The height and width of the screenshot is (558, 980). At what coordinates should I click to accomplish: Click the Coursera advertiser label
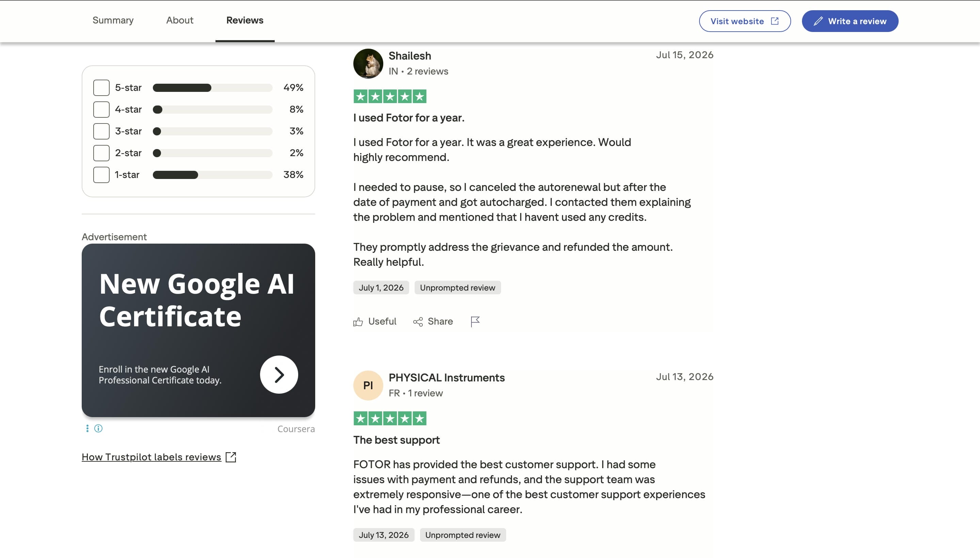pyautogui.click(x=296, y=429)
